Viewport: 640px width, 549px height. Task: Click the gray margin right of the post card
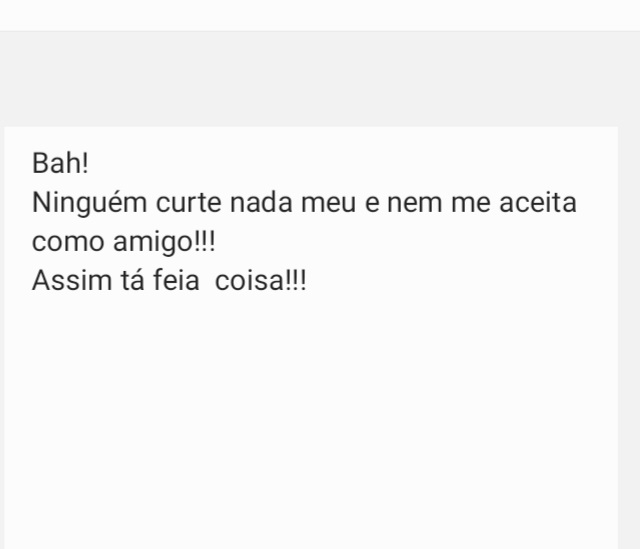629,338
